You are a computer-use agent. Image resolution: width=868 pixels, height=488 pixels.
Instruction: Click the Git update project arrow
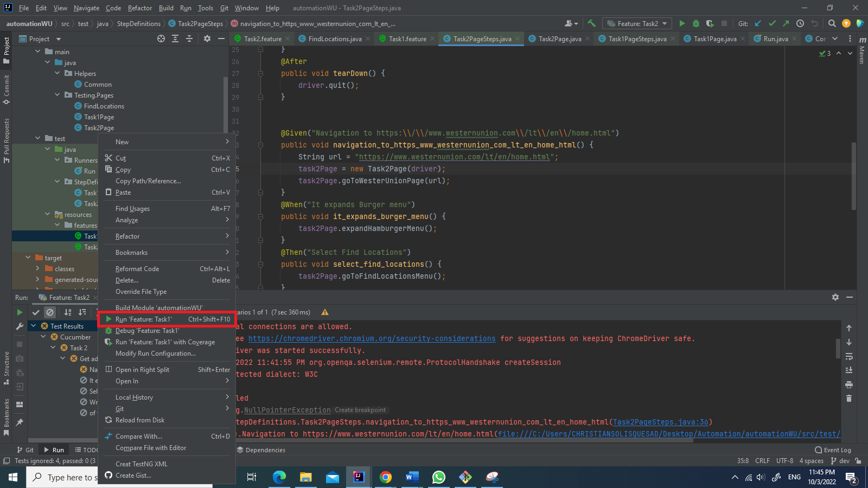(758, 23)
